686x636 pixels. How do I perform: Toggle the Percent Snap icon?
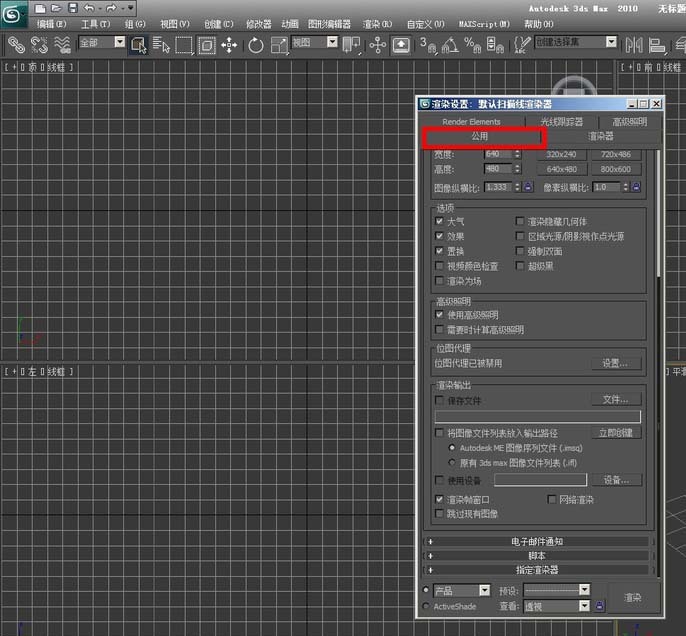click(x=472, y=45)
